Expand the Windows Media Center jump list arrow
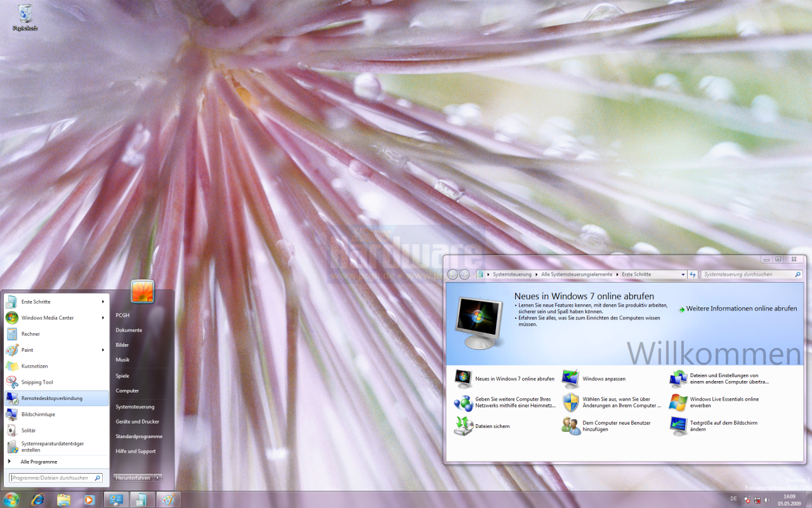Image resolution: width=812 pixels, height=508 pixels. (x=103, y=317)
